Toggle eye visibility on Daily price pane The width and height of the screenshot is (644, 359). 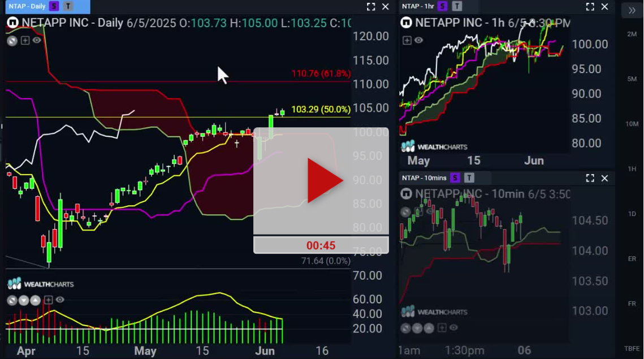click(x=37, y=40)
